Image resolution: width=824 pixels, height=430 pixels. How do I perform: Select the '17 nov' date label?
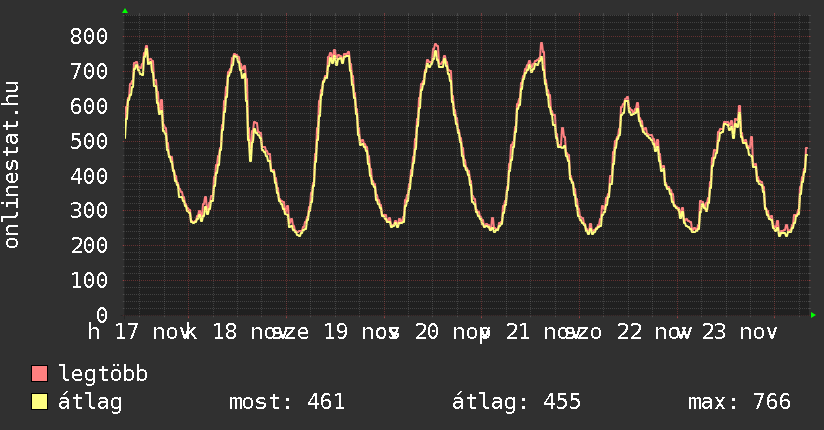click(x=152, y=331)
